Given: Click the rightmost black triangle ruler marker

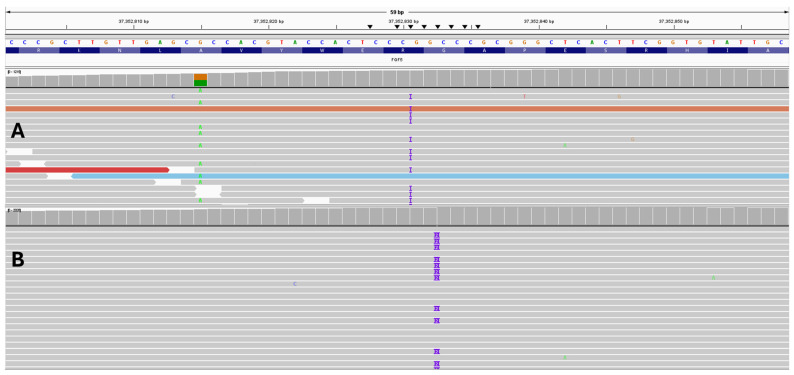Looking at the screenshot, I should pos(478,27).
